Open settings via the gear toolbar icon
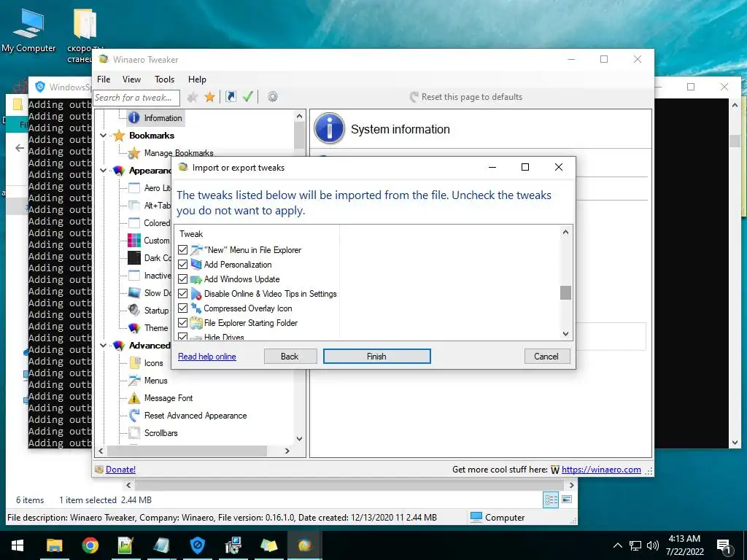747x560 pixels. tap(273, 97)
